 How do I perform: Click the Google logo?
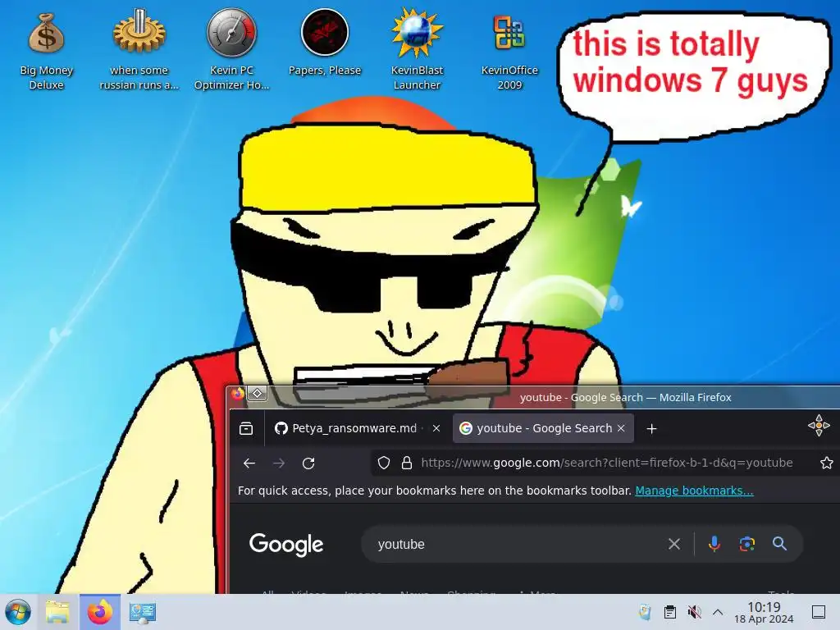[286, 545]
